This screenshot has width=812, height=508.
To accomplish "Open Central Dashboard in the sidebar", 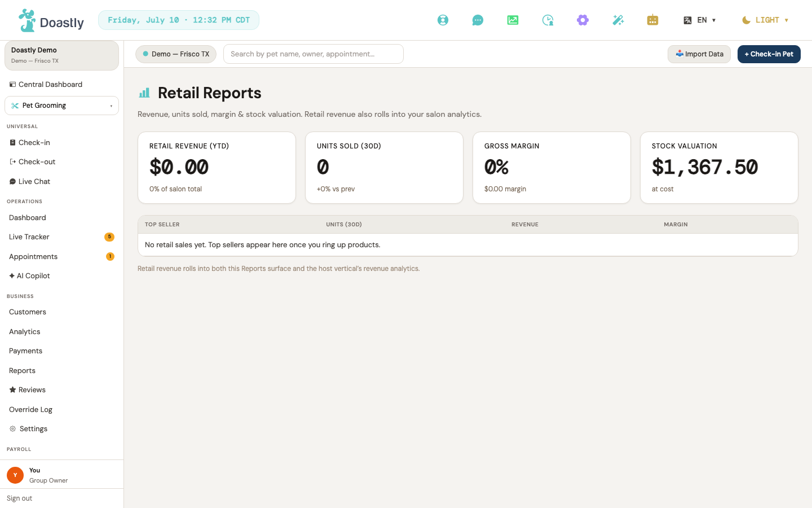I will [x=61, y=85].
